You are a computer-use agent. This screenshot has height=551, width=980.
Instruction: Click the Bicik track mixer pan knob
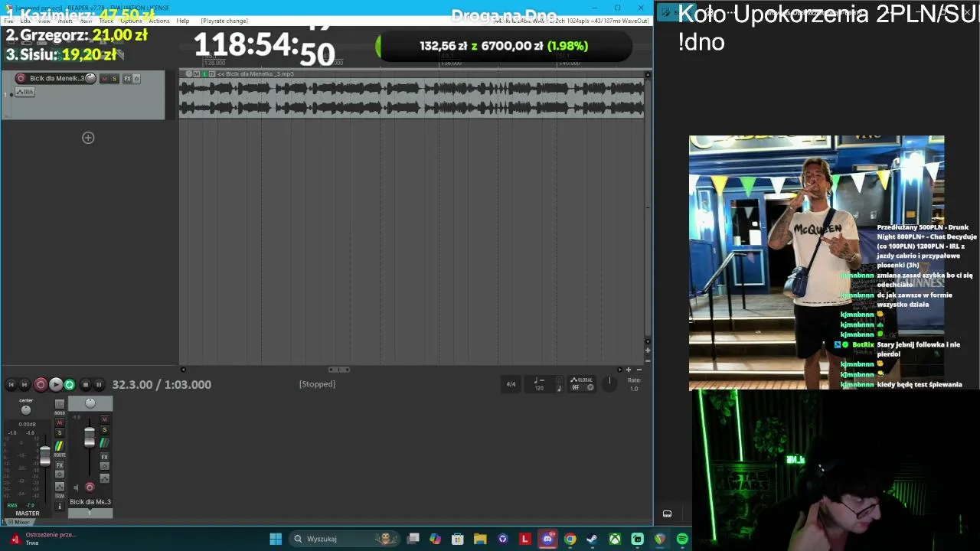(90, 403)
